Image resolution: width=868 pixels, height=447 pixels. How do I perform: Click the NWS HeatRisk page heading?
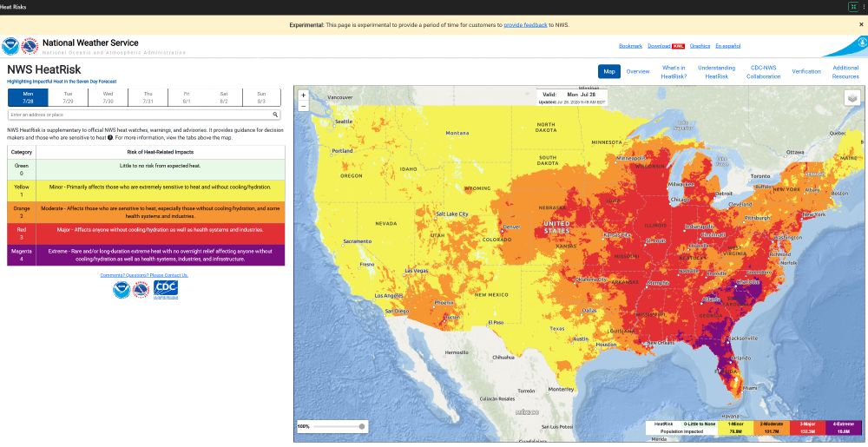pos(44,69)
